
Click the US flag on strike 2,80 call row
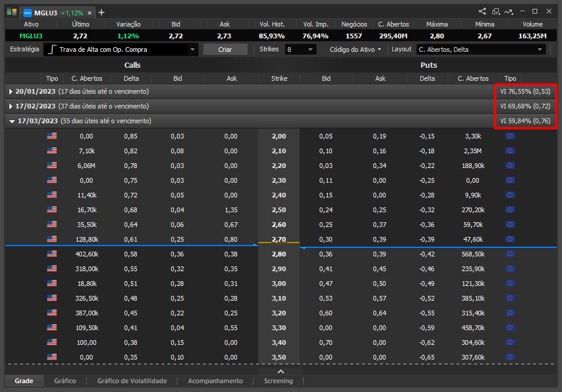52,253
